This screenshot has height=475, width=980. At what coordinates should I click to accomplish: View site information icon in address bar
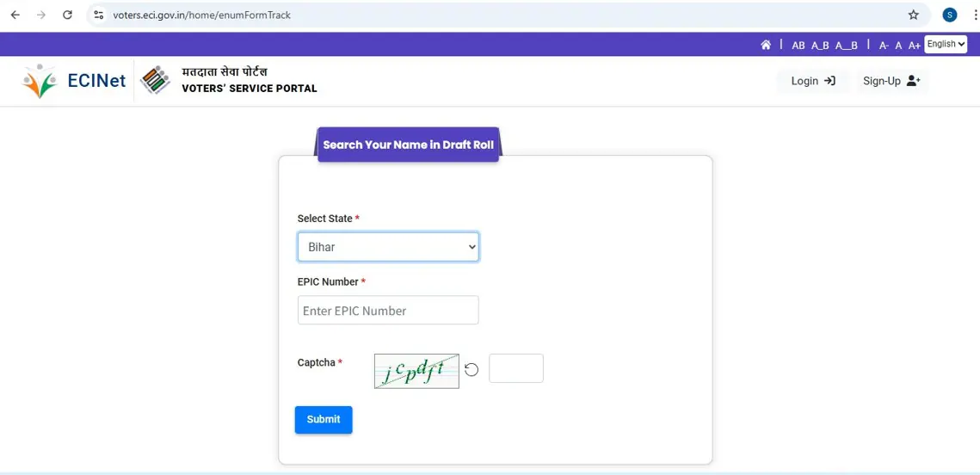tap(99, 15)
